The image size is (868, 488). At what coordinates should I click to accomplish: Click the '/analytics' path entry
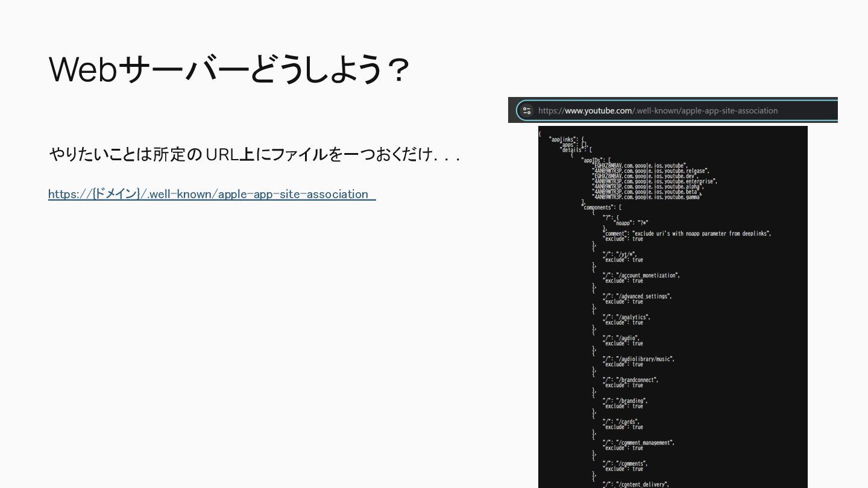pos(626,318)
